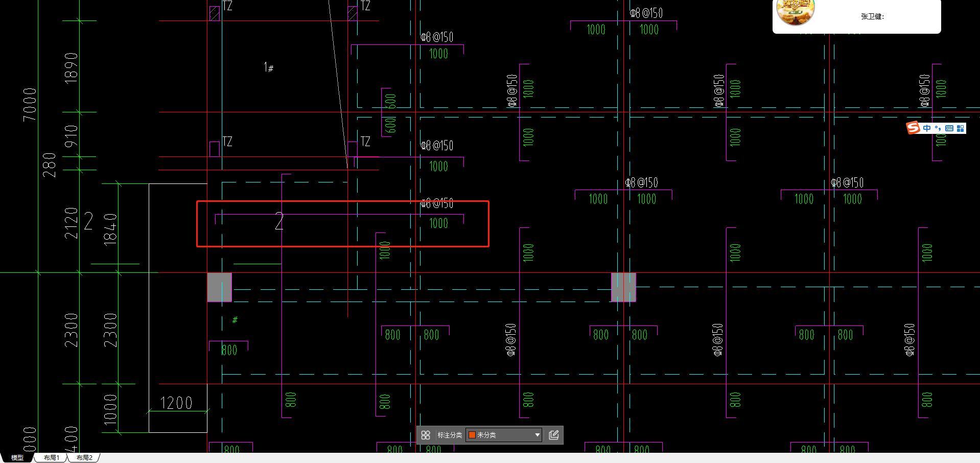Select the 1# room label
The height and width of the screenshot is (463, 980).
pyautogui.click(x=268, y=67)
